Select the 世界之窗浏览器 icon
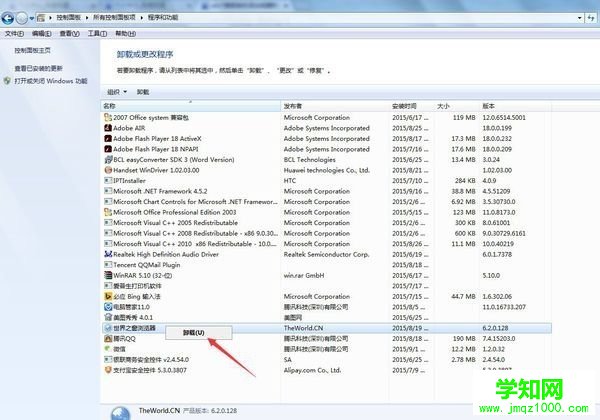The height and width of the screenshot is (420, 600). 108,328
